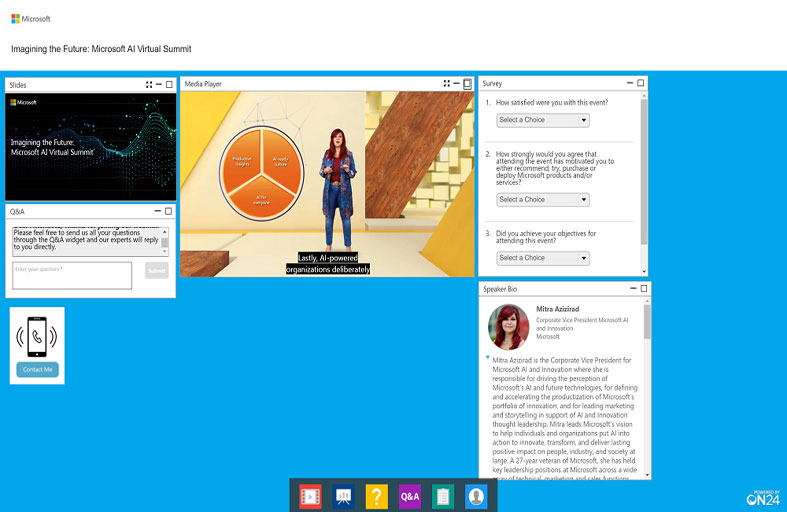Open the recommend Microsoft products question dropdown
The image size is (787, 512).
tap(543, 199)
